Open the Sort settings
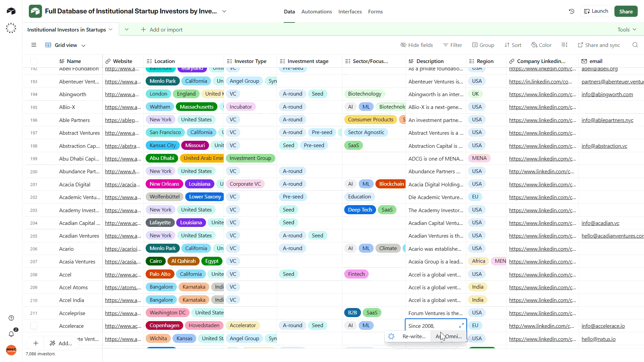Screen dimensions: 644x362 tap(513, 45)
